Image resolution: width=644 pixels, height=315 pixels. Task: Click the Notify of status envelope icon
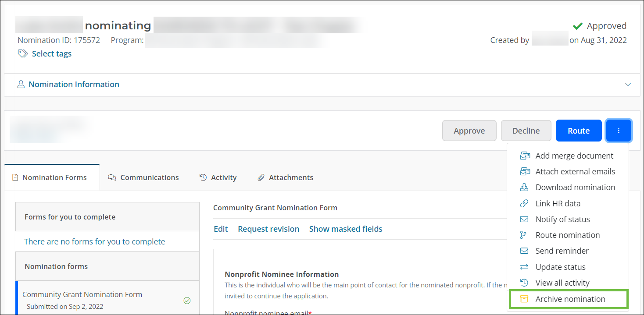(524, 219)
